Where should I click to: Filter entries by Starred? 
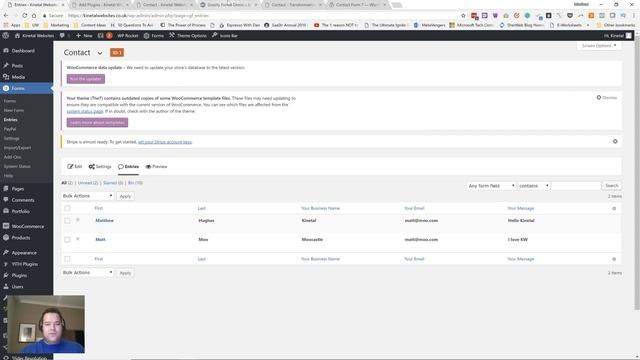point(113,183)
